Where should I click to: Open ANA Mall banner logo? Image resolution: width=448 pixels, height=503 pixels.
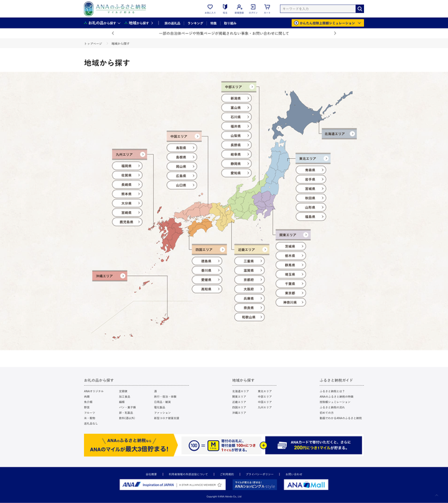(x=306, y=485)
